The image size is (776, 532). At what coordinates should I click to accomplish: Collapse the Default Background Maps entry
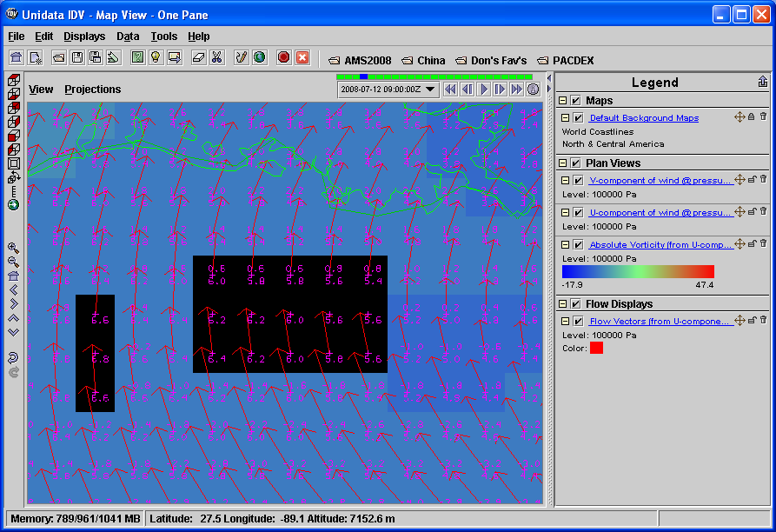pos(565,117)
